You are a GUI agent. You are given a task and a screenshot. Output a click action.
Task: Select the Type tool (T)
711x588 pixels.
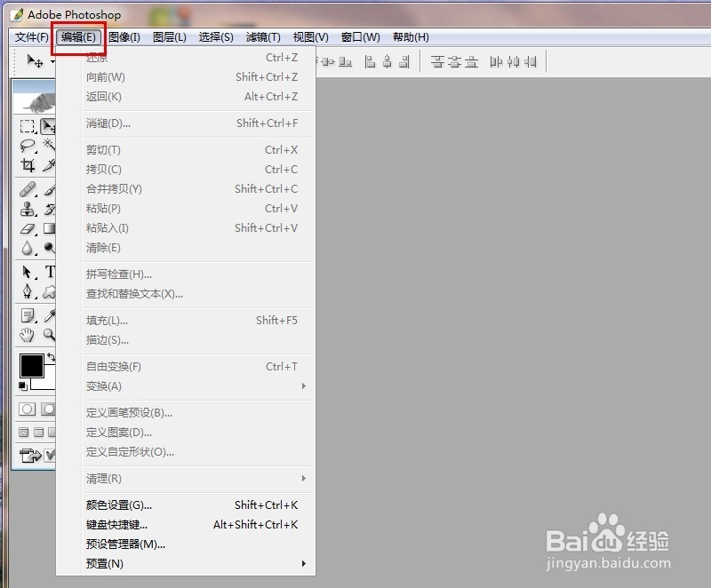[x=49, y=272]
